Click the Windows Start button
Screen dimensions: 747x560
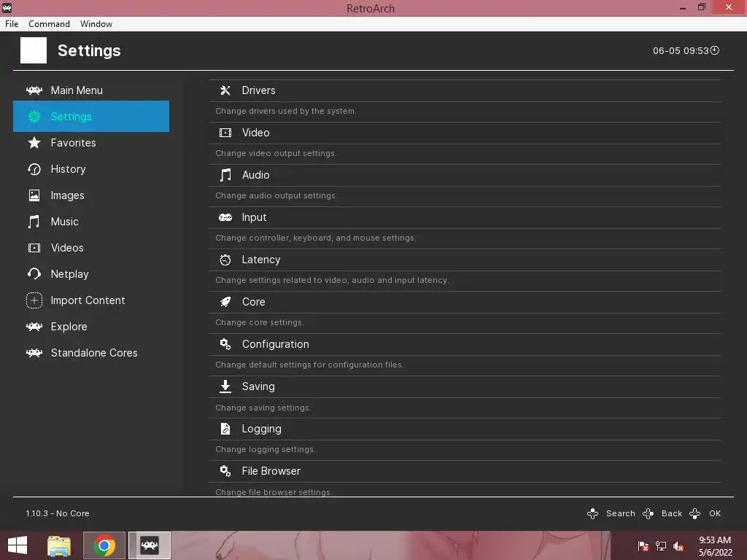[18, 545]
